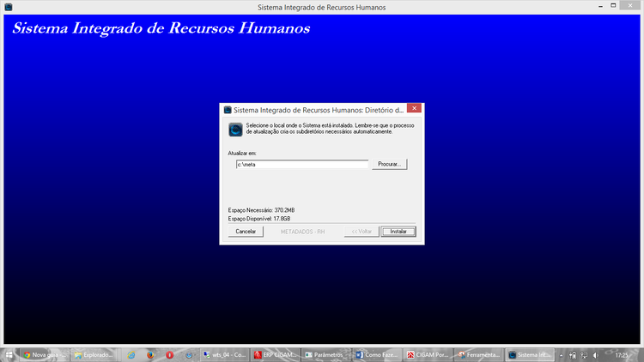The height and width of the screenshot is (362, 644).
Task: Click the blue system logo in dialog
Action: tap(236, 130)
